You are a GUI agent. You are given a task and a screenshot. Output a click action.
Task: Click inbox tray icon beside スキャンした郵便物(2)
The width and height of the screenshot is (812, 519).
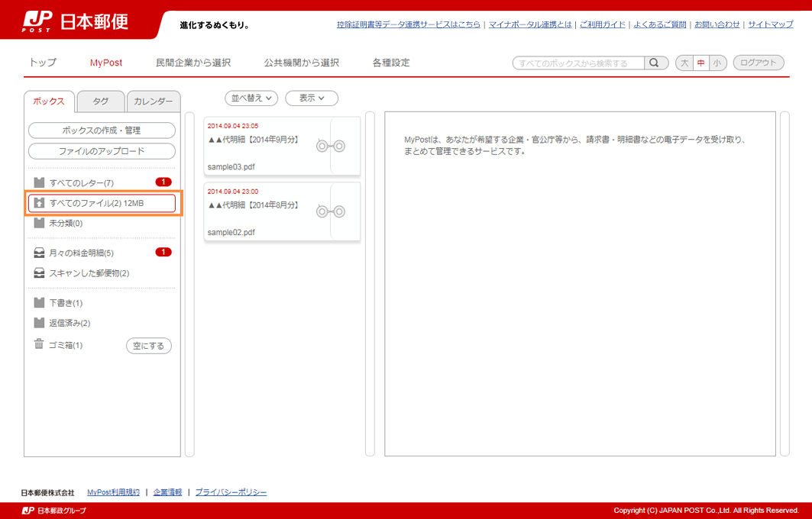point(39,272)
